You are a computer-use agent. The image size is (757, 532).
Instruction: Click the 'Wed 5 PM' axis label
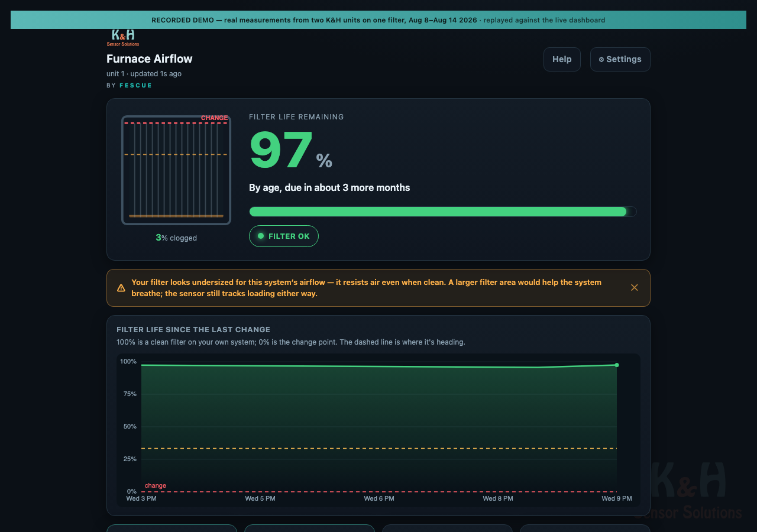tap(260, 498)
